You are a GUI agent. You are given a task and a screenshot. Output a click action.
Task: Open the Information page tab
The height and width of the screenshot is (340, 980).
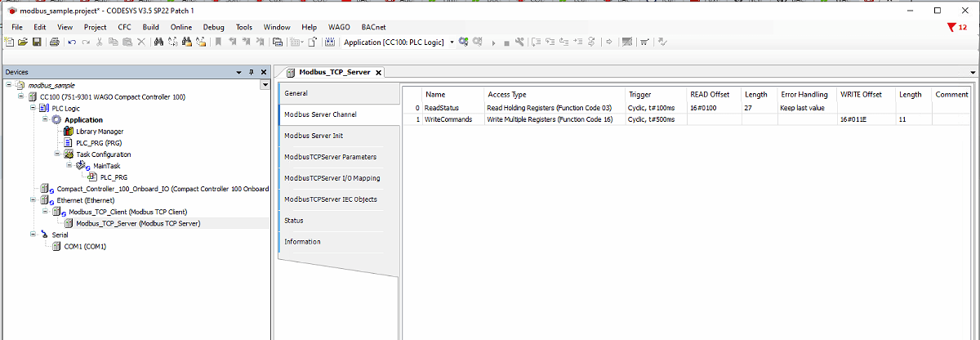339,242
